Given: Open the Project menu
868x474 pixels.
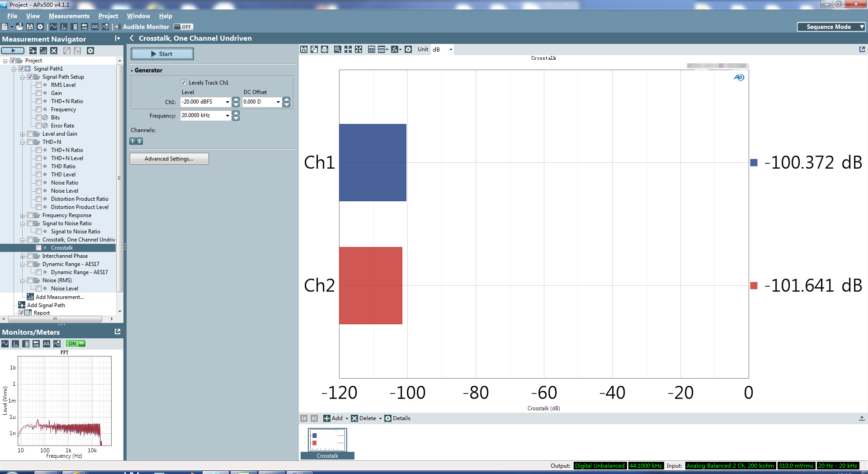Looking at the screenshot, I should pos(108,16).
